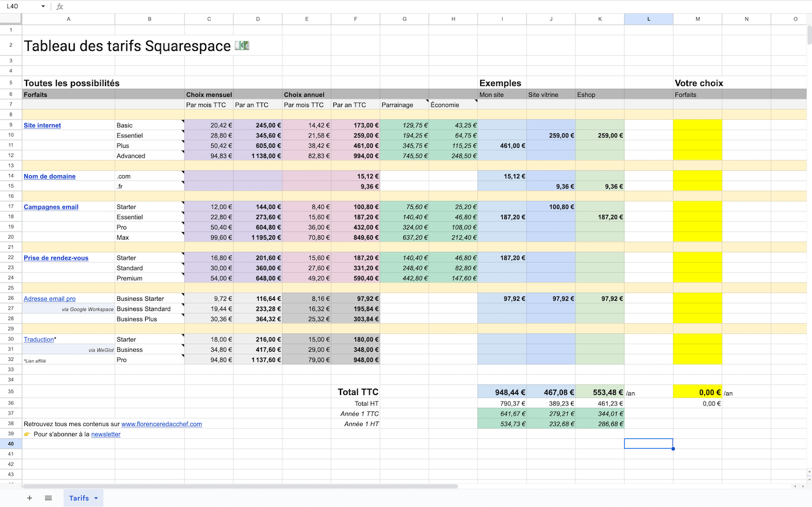Select the Votre choix heading cell

click(x=697, y=83)
